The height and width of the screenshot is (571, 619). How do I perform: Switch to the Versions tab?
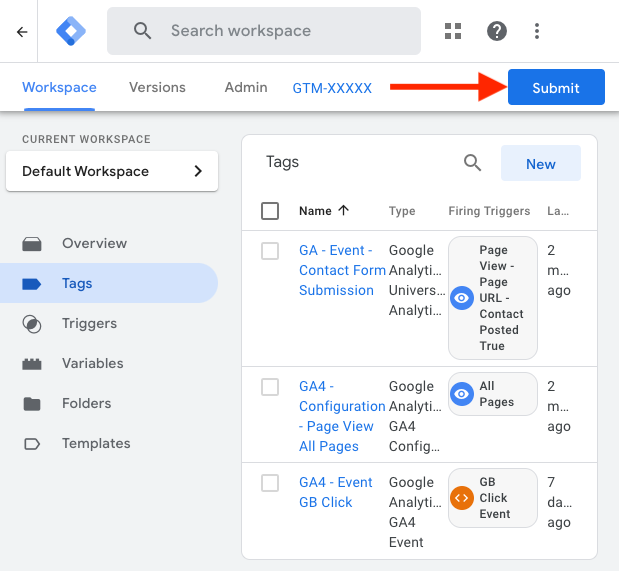tap(157, 87)
